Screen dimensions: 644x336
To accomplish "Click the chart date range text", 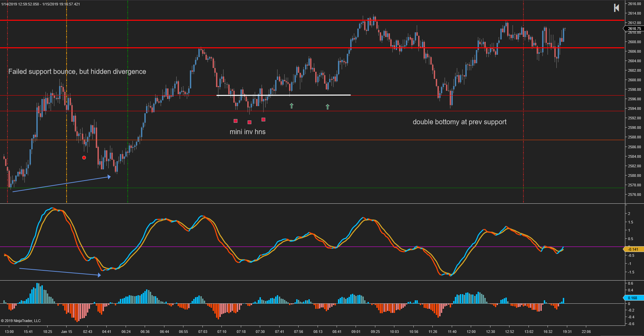I will pos(41,4).
